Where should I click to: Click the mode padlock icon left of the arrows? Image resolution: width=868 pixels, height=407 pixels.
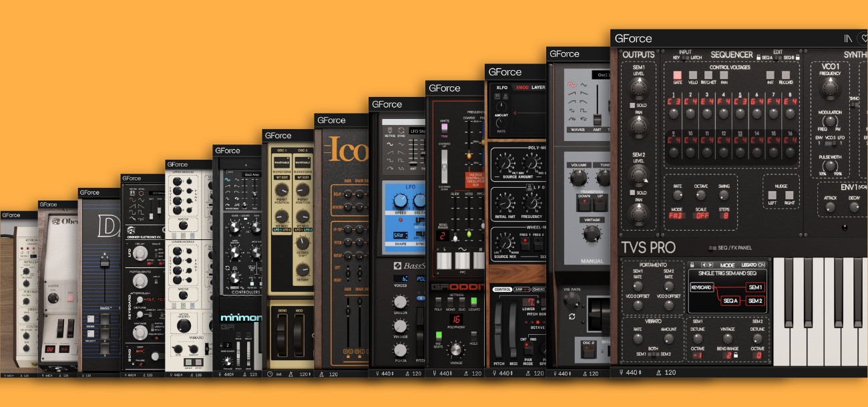pos(692,265)
